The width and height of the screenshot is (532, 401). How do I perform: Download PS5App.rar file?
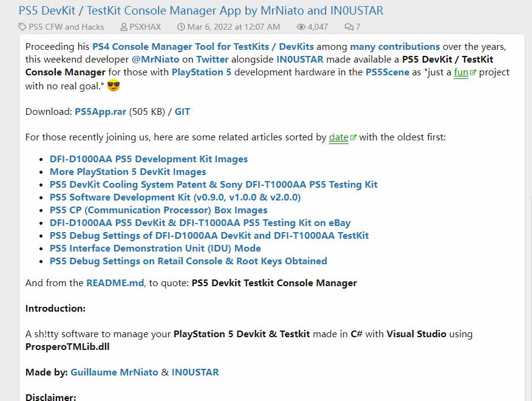tap(100, 111)
